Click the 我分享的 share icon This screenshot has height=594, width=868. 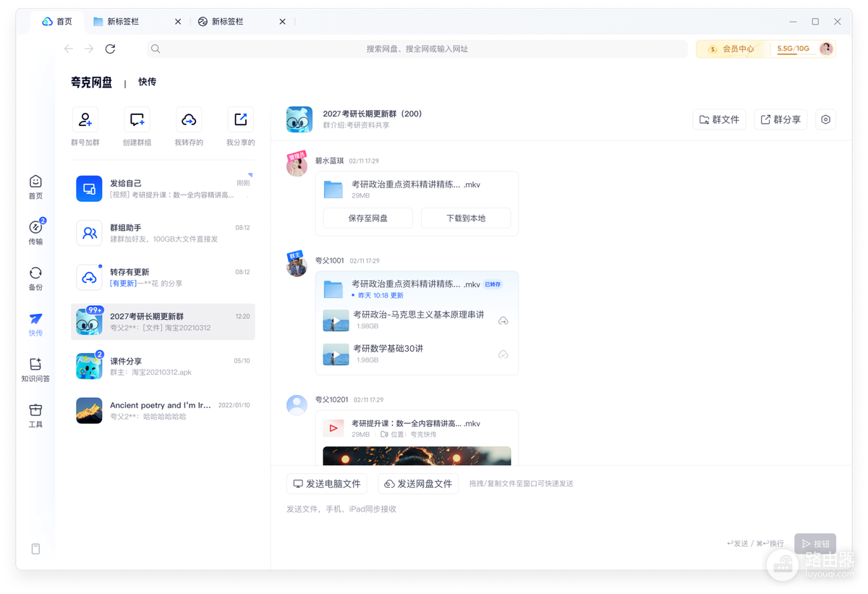click(x=241, y=119)
